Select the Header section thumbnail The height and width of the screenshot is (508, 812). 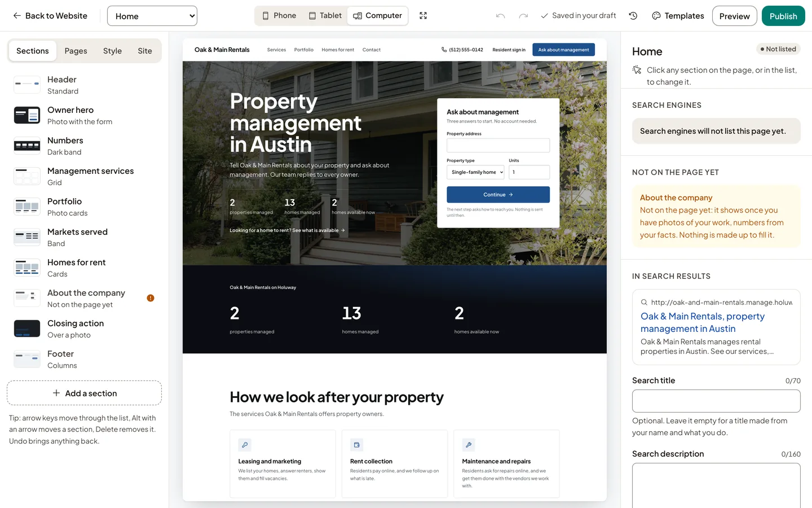pos(27,85)
